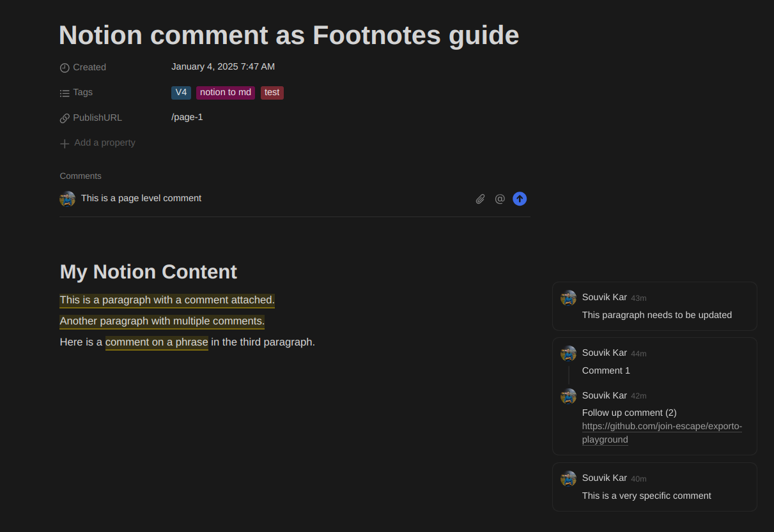774x532 pixels.
Task: Send the page level comment with arrow button
Action: pyautogui.click(x=520, y=199)
